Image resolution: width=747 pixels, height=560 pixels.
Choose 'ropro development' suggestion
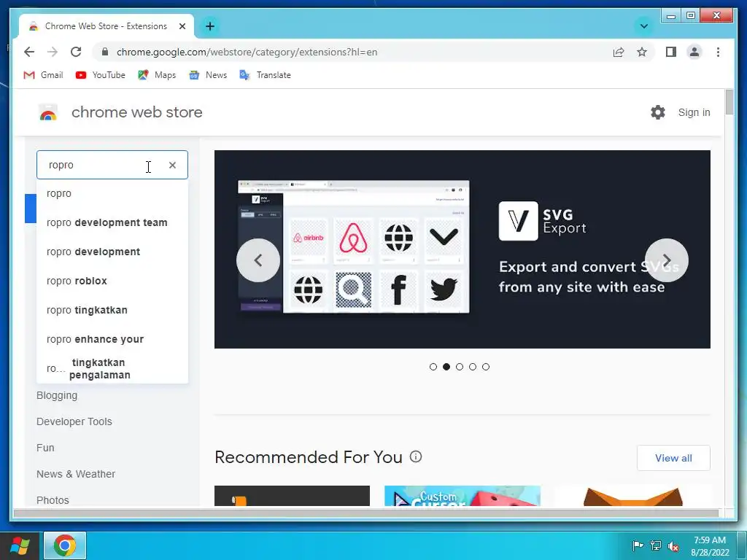tap(112, 252)
